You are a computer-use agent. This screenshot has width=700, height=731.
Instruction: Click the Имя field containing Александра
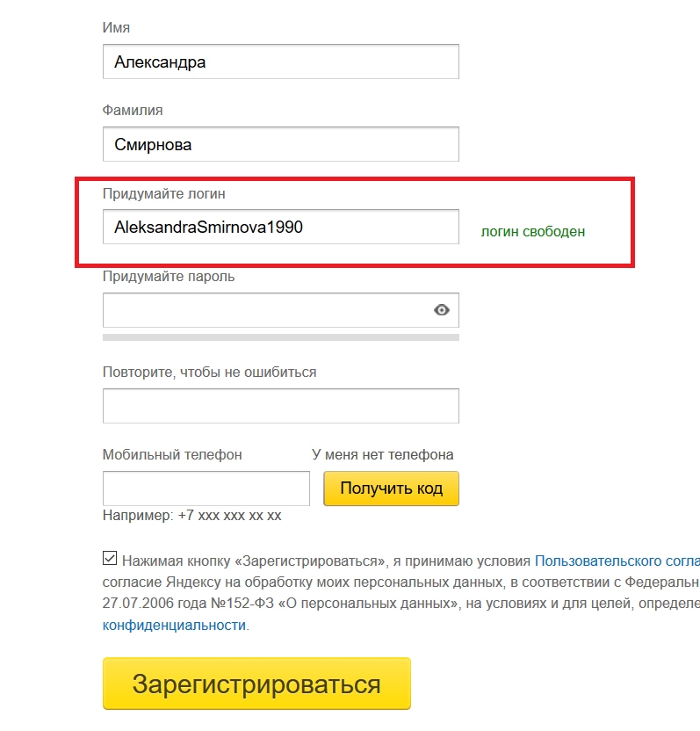[x=281, y=62]
